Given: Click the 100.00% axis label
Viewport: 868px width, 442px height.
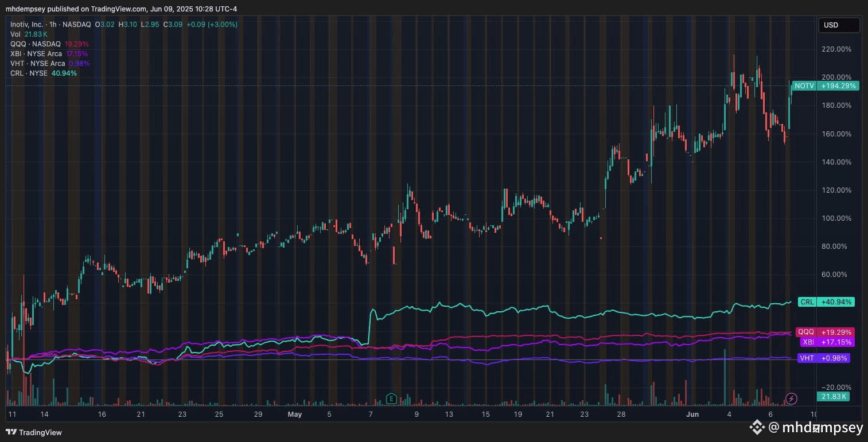Looking at the screenshot, I should click(837, 218).
